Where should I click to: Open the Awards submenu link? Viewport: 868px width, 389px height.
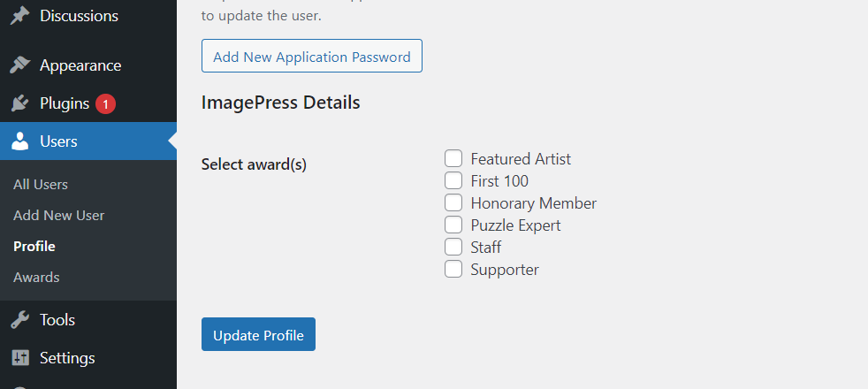click(36, 278)
